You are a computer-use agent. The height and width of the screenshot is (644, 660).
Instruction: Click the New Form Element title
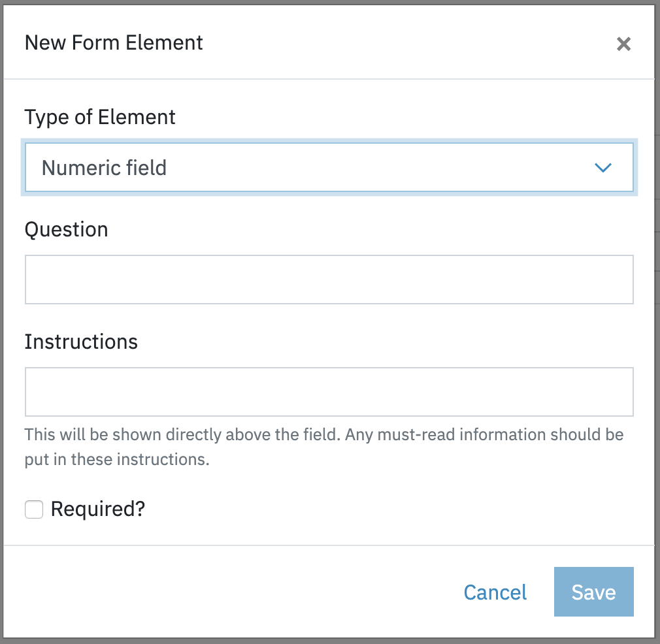(114, 42)
